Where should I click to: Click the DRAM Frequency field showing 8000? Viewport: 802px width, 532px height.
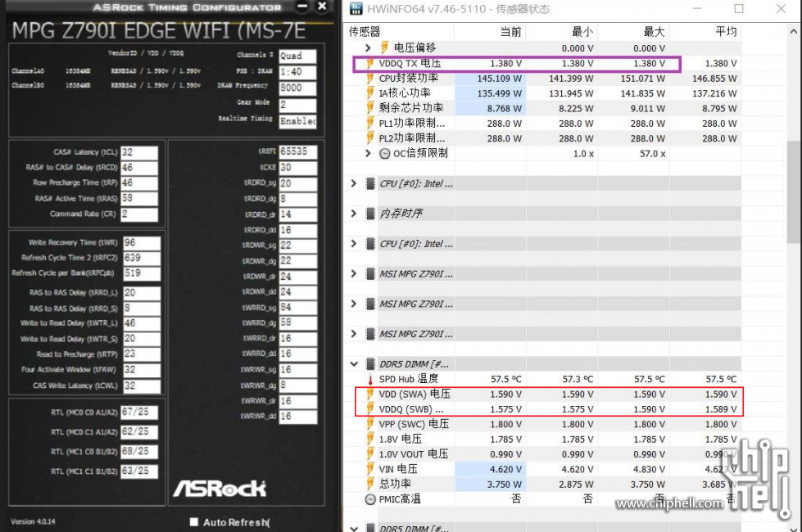point(297,88)
